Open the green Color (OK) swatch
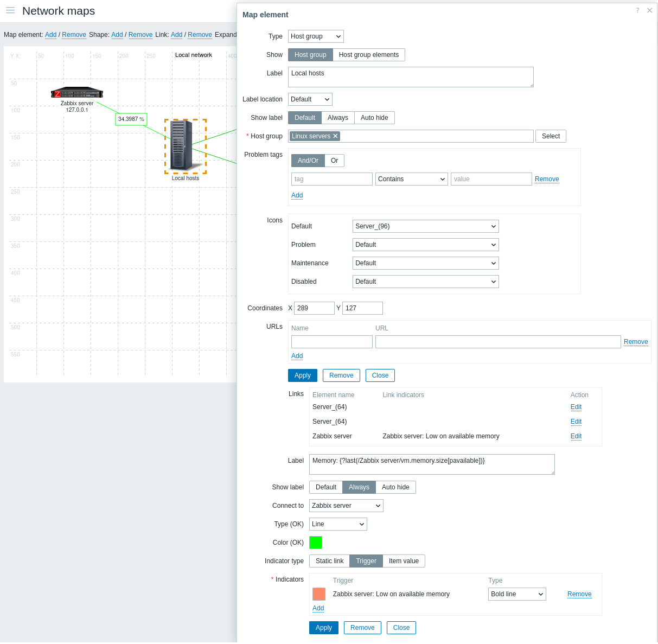The height and width of the screenshot is (644, 658). (x=316, y=543)
